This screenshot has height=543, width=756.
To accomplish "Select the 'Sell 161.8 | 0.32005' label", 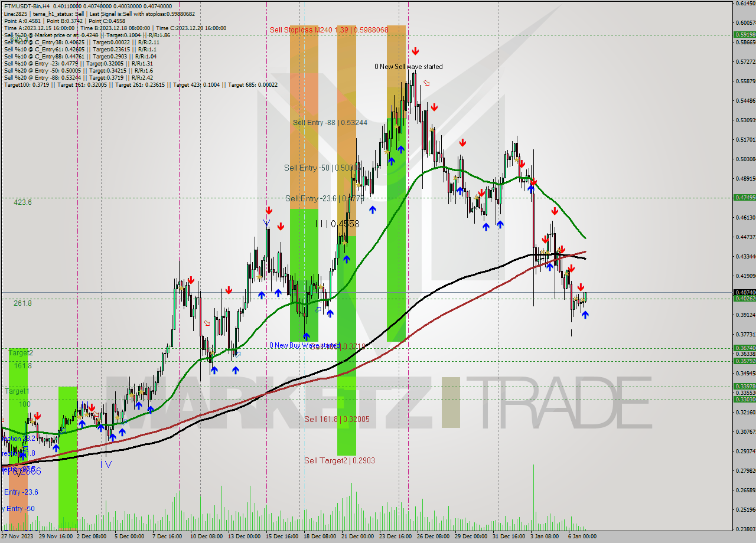I will coord(337,419).
